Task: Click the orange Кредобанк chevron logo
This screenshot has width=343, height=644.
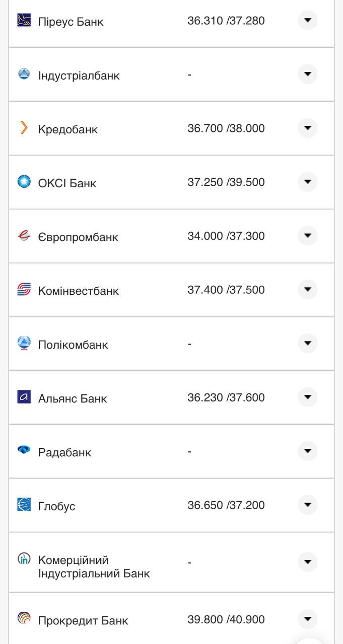Action: [24, 128]
